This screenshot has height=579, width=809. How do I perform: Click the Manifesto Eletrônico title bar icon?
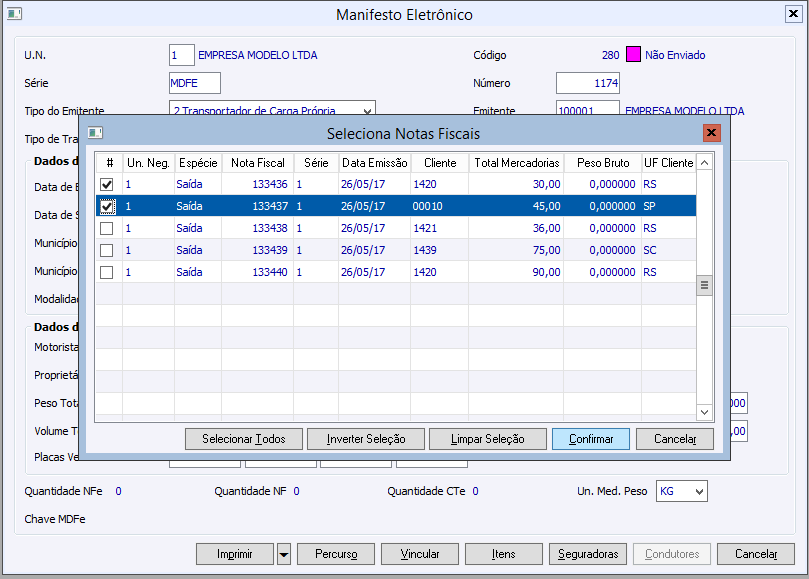pos(15,14)
